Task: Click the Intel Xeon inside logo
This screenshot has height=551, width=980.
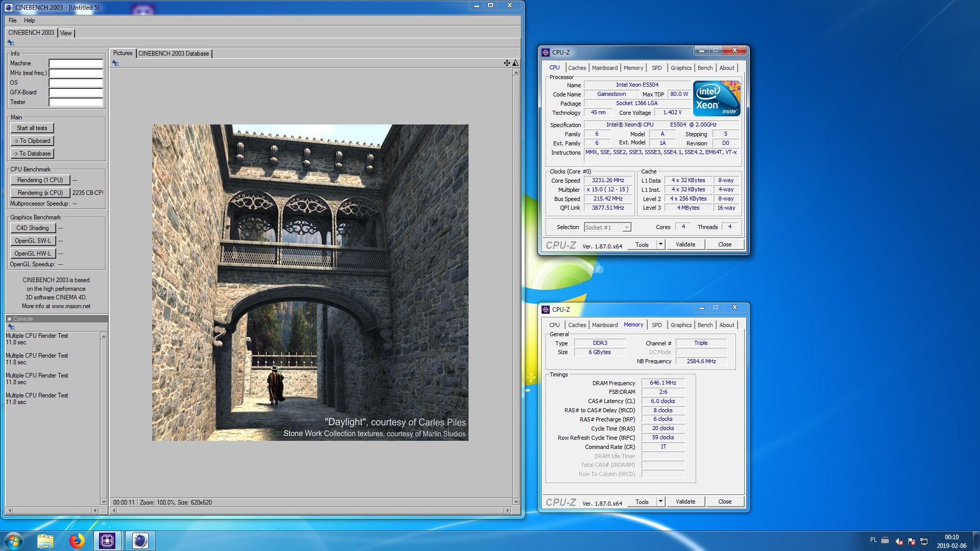Action: click(x=716, y=98)
